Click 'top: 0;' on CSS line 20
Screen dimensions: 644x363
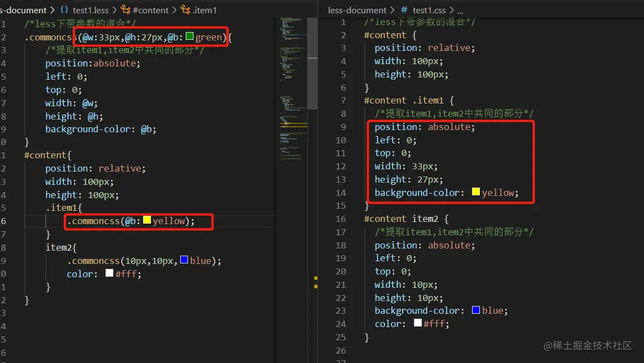(x=392, y=271)
